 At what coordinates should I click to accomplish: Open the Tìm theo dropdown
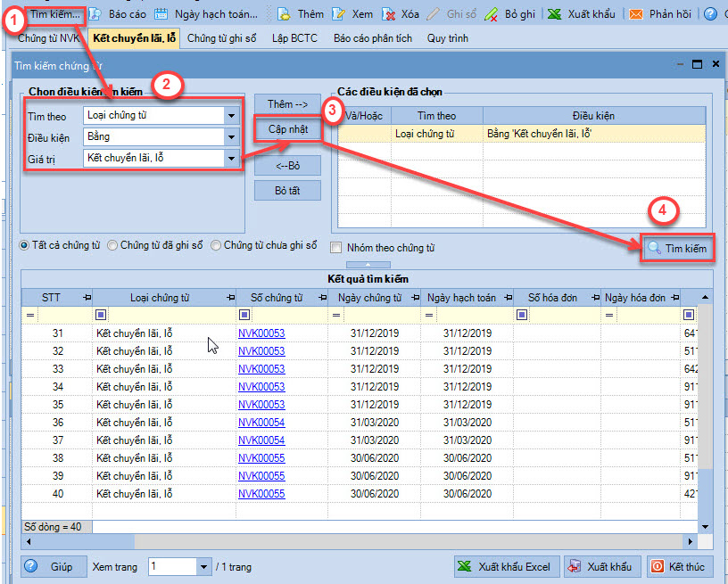tap(231, 115)
